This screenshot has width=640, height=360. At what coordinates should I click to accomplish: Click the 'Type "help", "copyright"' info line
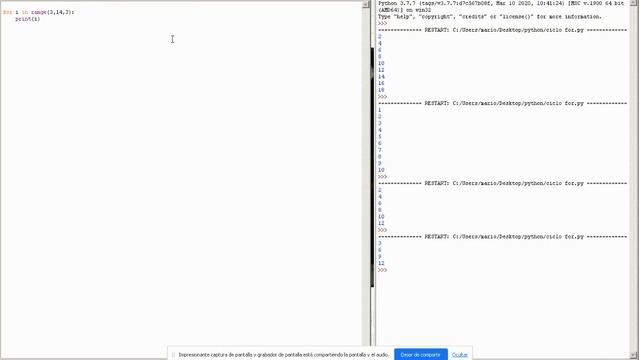489,17
